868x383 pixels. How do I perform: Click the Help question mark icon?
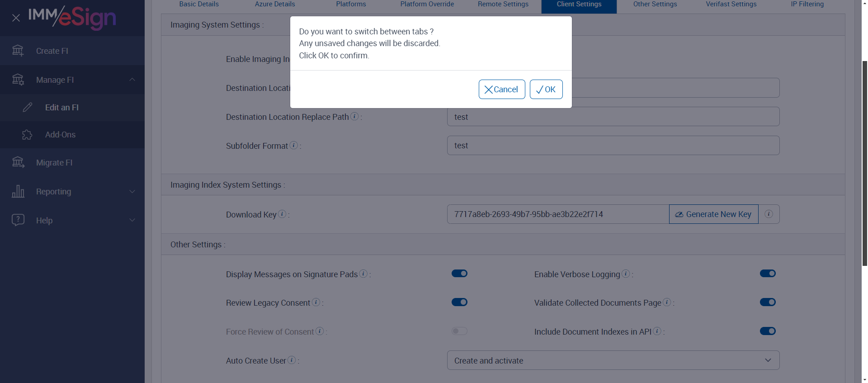(18, 220)
